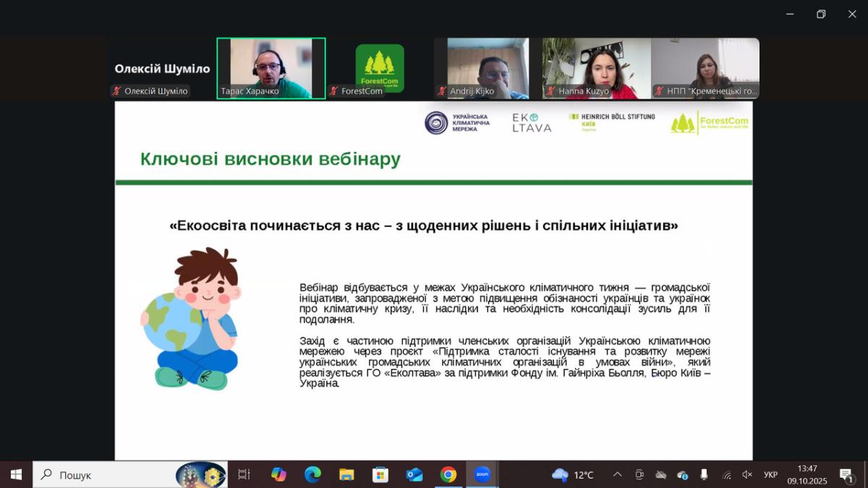Click the slide title Ключові висновки вебінару
The image size is (868, 488).
tap(271, 159)
